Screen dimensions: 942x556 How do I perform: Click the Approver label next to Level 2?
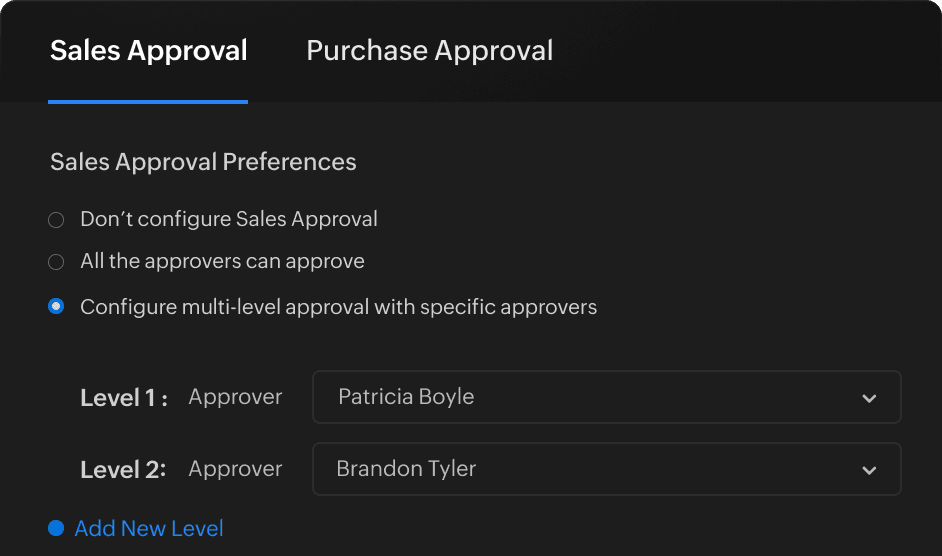235,470
